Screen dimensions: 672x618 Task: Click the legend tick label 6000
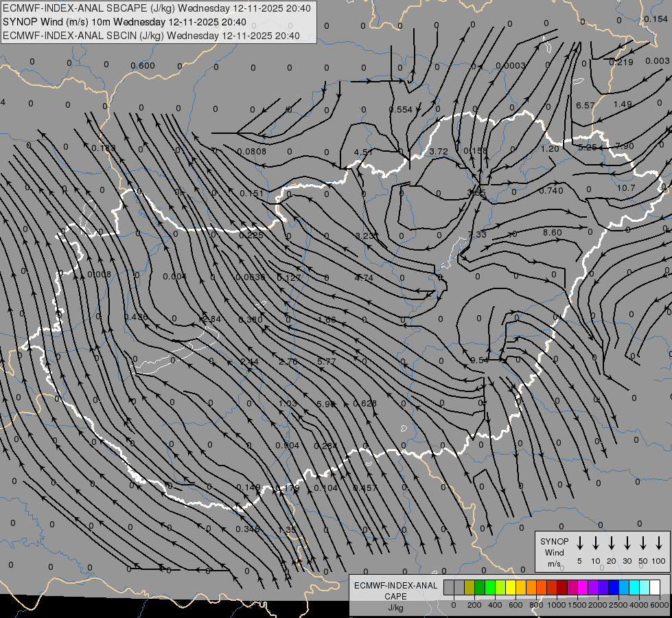(x=659, y=605)
